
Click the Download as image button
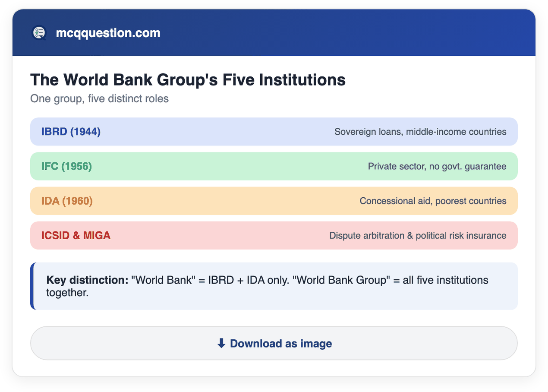click(274, 343)
